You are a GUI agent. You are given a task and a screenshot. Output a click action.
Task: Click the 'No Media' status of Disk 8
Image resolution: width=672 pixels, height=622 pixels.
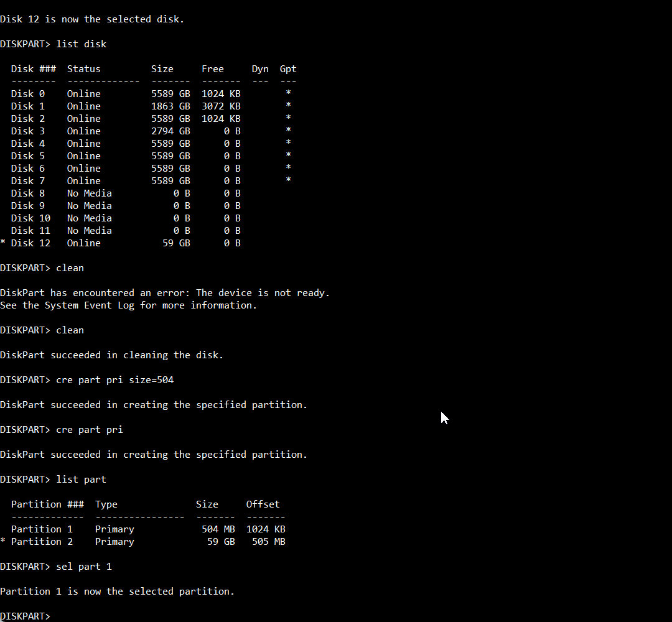pos(89,193)
